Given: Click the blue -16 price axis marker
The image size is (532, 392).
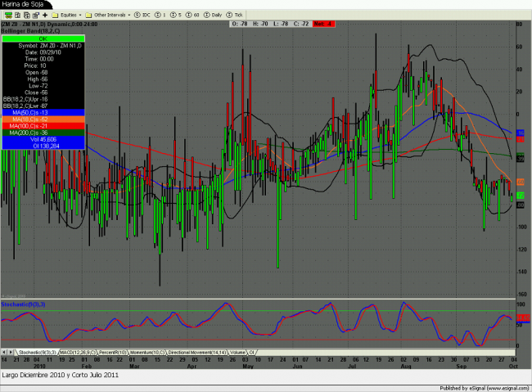Looking at the screenshot, I should [520, 133].
